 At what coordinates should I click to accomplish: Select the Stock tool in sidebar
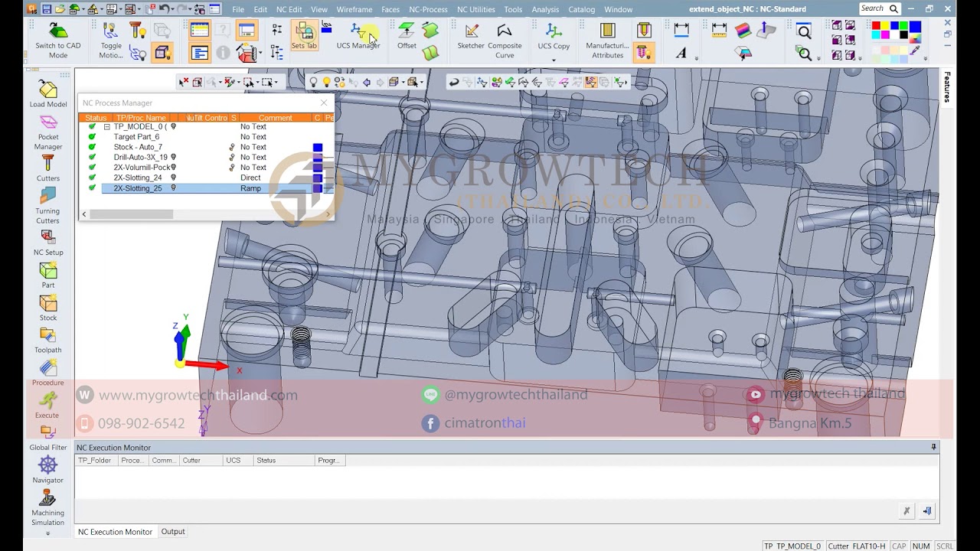pos(48,308)
